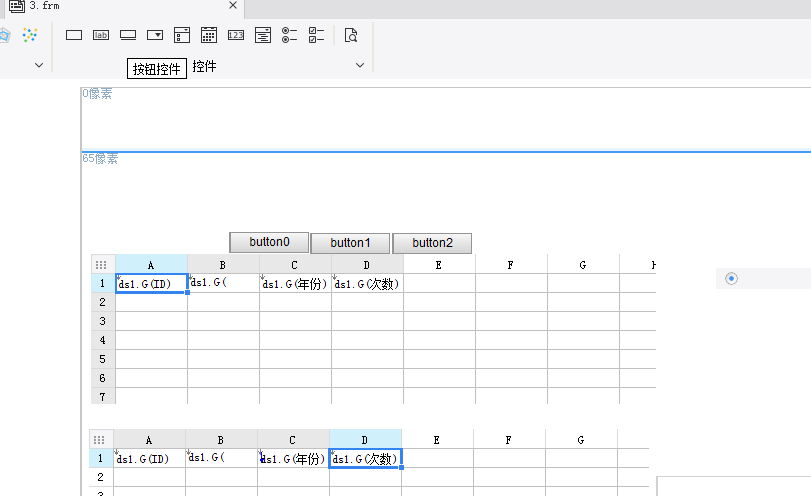Select column F header in upper report
Screen dimensions: 811x496
[x=511, y=265]
